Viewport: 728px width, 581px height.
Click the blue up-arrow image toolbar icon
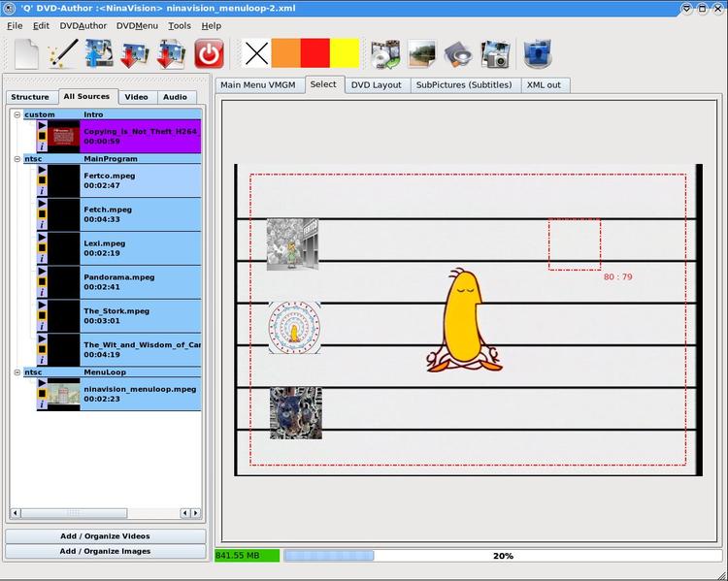pos(99,53)
